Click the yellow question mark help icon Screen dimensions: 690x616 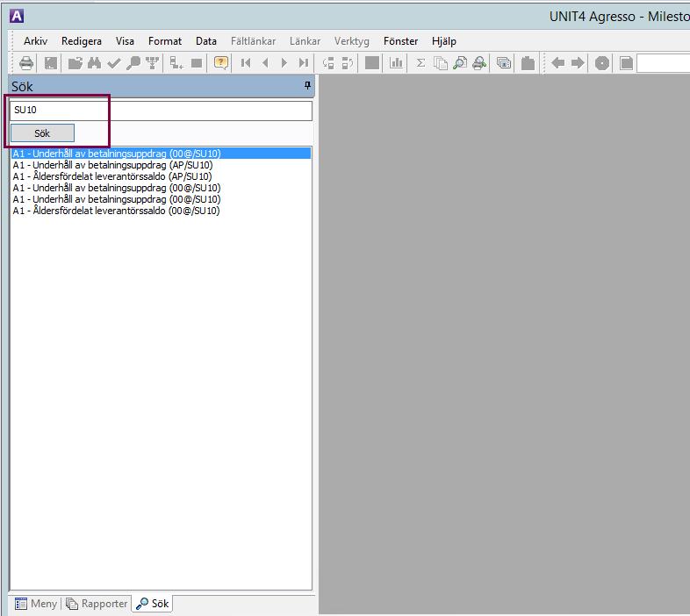(x=221, y=63)
